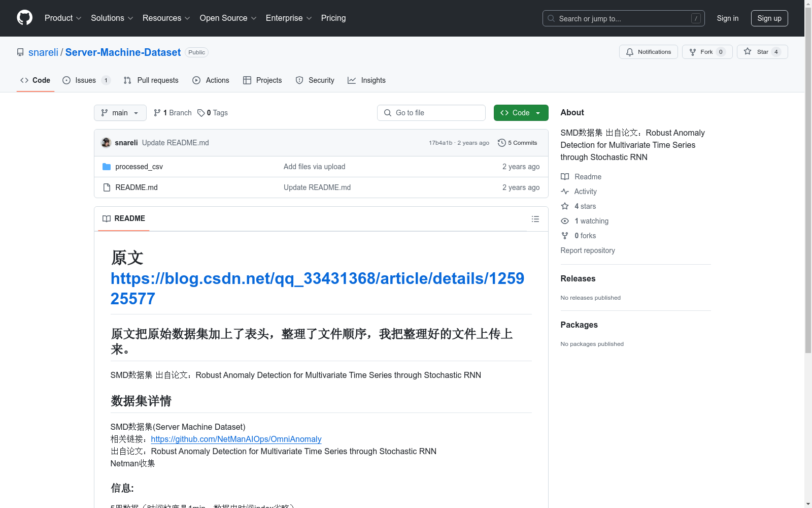Click the processed_csv folder icon
Image resolution: width=812 pixels, height=508 pixels.
pos(107,167)
